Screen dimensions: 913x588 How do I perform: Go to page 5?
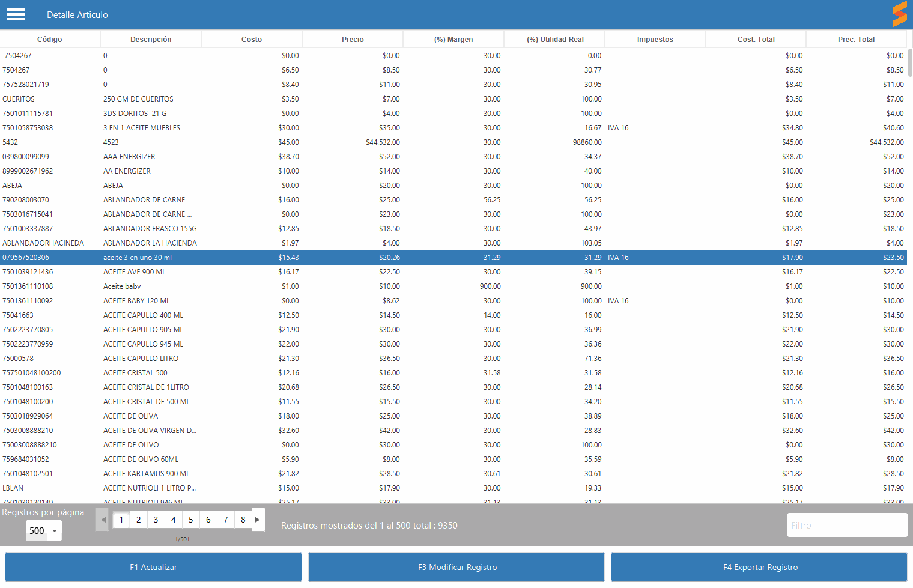coord(191,520)
